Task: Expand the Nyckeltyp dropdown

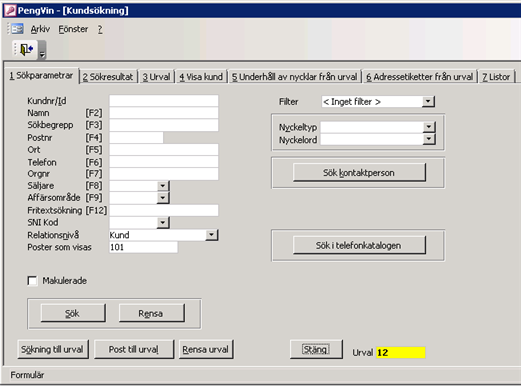Action: click(429, 127)
